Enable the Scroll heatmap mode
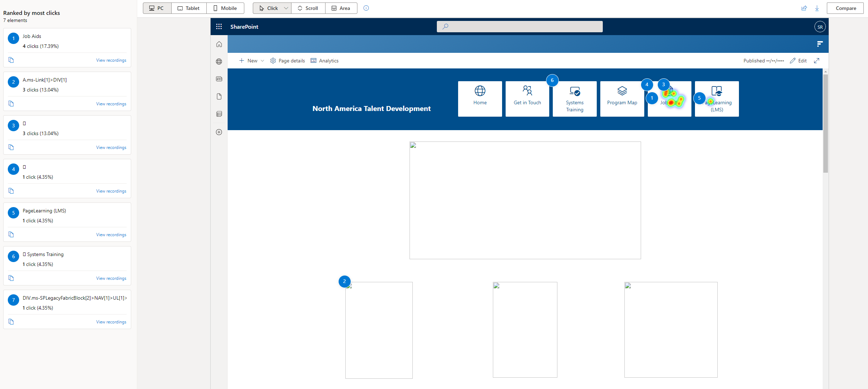 (x=307, y=8)
